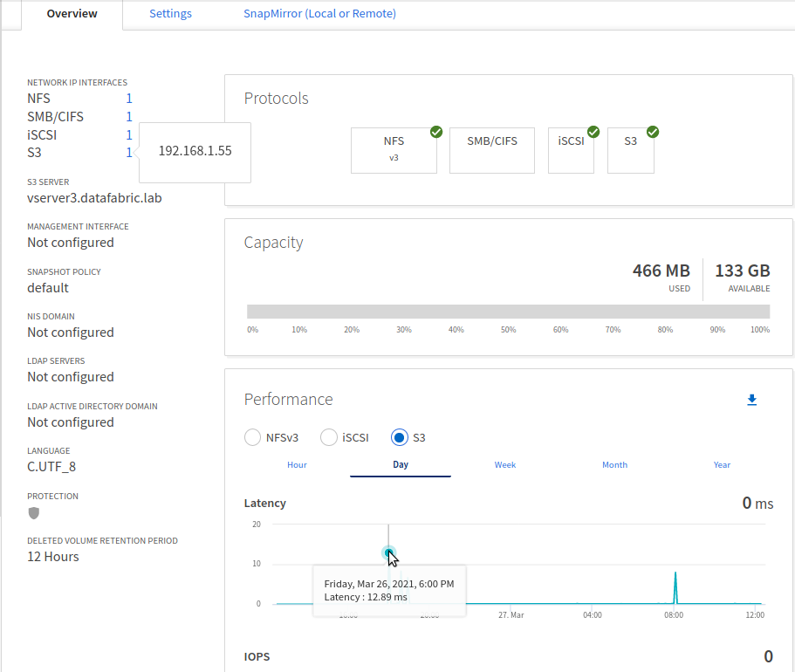
Task: Click the iSCSI protocol green checkmark
Action: [x=593, y=132]
